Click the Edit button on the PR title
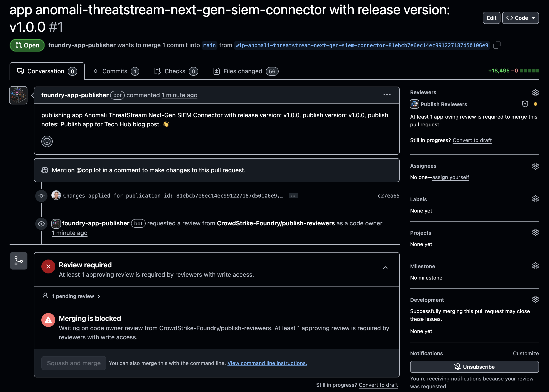 491,18
